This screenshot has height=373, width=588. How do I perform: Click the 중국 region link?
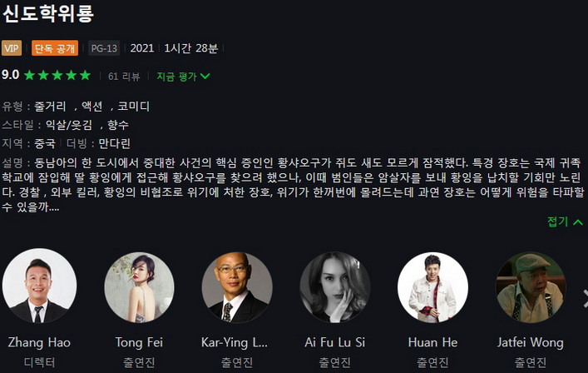[x=45, y=143]
